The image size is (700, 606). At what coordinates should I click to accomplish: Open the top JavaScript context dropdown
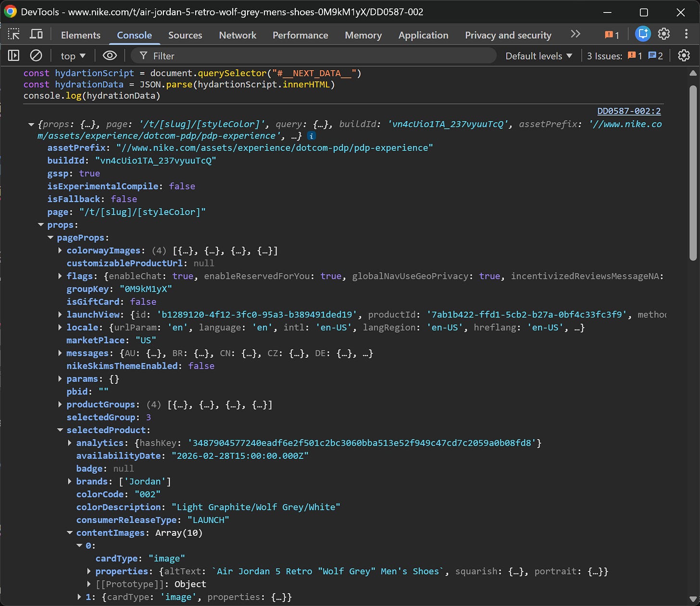coord(73,56)
